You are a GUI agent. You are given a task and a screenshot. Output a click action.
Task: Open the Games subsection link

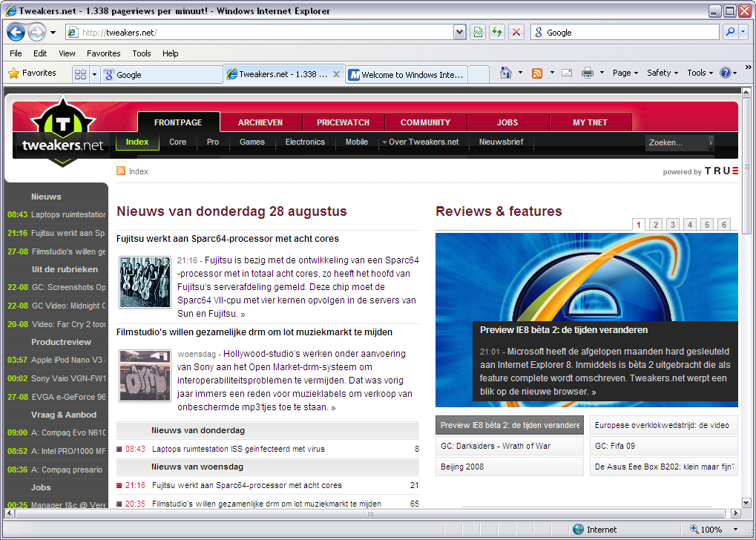252,142
